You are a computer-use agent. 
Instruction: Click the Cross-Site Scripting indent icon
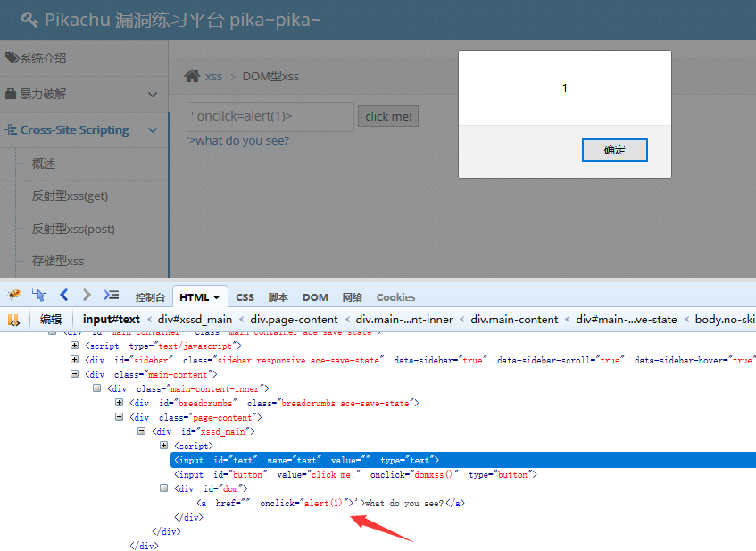coord(11,129)
